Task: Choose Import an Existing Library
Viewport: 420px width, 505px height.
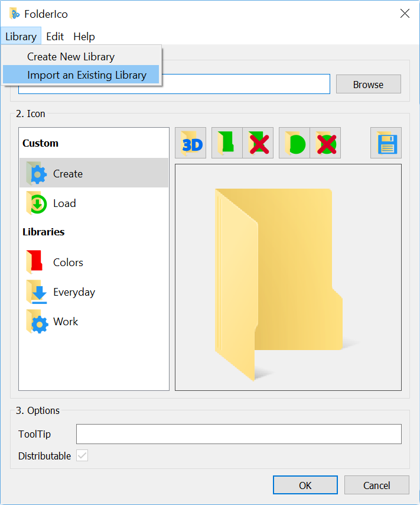Action: click(81, 75)
